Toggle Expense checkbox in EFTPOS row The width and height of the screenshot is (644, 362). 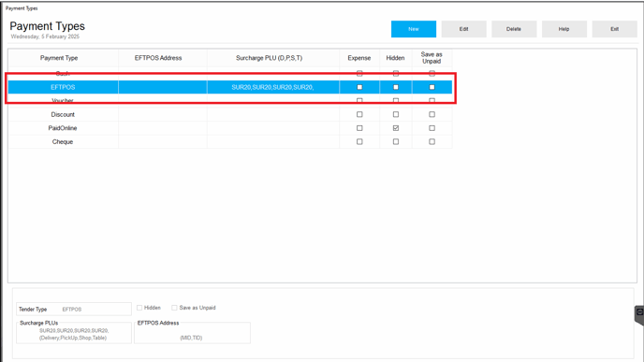pos(359,87)
